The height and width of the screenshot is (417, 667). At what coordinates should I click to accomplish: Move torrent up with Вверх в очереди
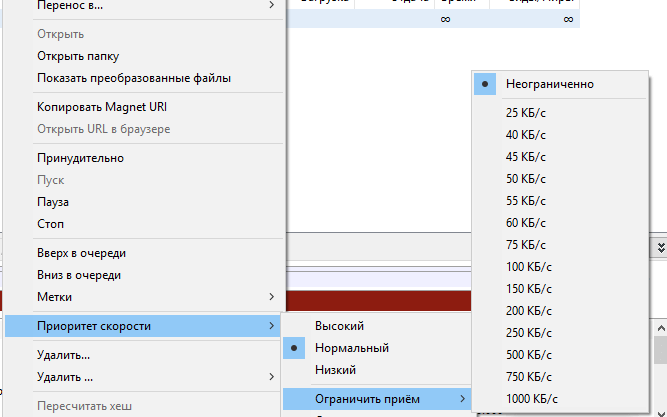81,253
